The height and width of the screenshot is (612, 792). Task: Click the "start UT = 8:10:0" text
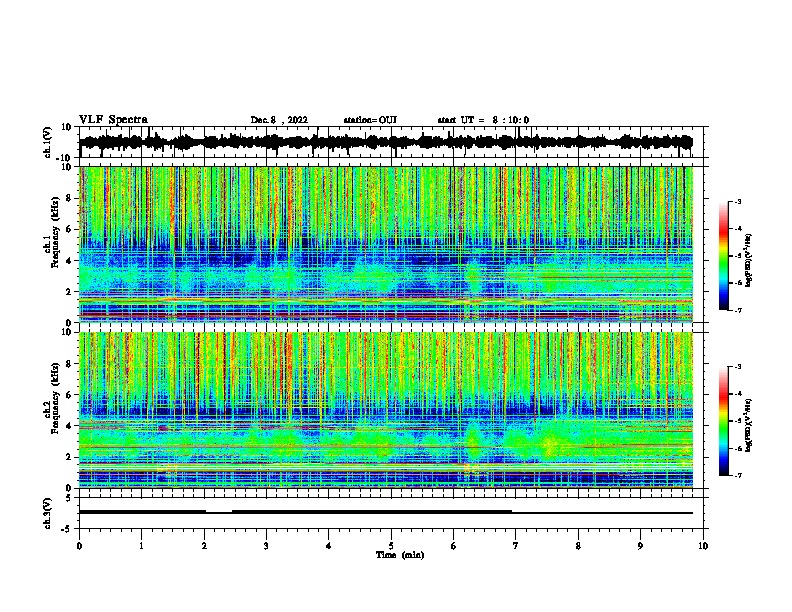point(483,120)
